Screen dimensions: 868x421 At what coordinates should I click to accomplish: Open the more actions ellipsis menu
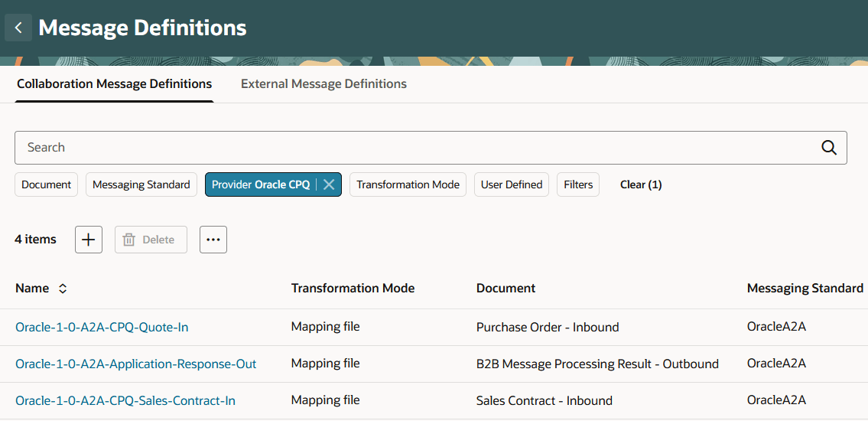pyautogui.click(x=213, y=240)
